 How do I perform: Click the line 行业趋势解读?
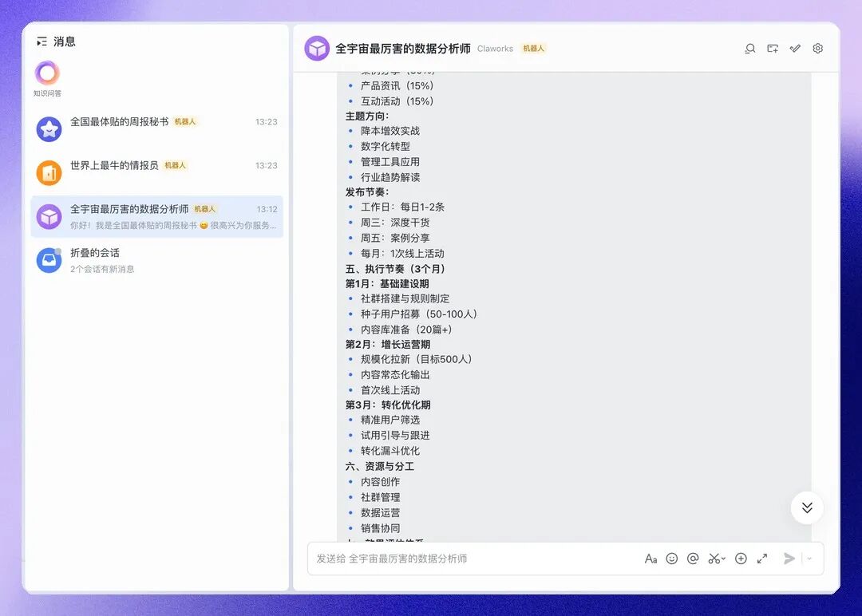tap(389, 177)
